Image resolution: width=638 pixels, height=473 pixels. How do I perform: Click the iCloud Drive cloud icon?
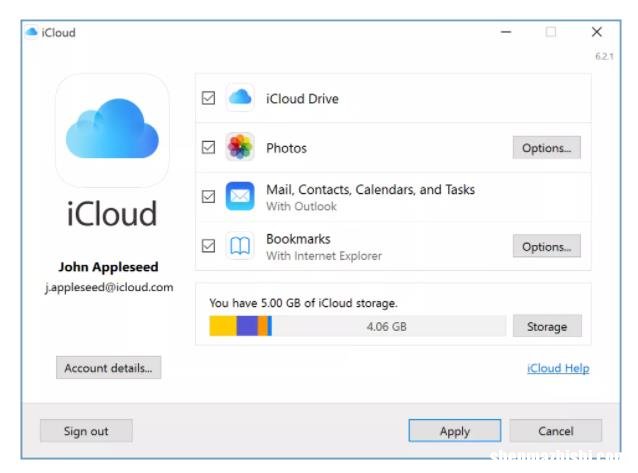[x=240, y=98]
